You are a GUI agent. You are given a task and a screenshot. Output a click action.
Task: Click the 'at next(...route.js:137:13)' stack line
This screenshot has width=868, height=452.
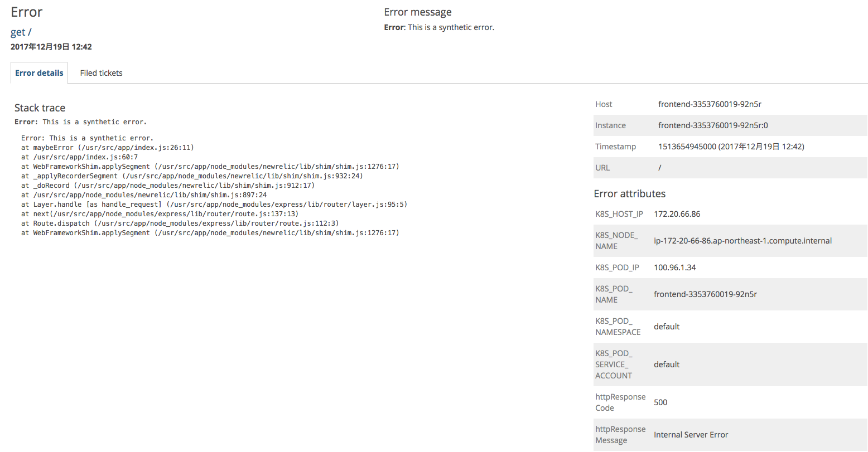point(160,214)
